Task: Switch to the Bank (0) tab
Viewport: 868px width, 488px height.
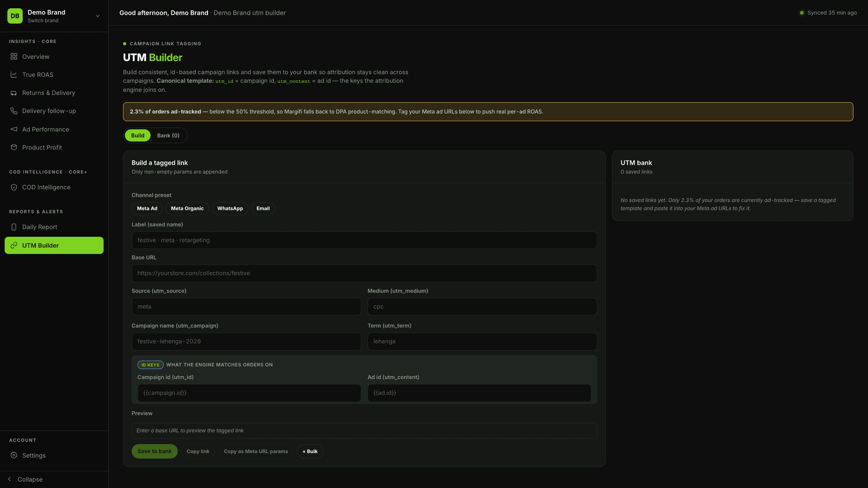Action: coord(168,136)
